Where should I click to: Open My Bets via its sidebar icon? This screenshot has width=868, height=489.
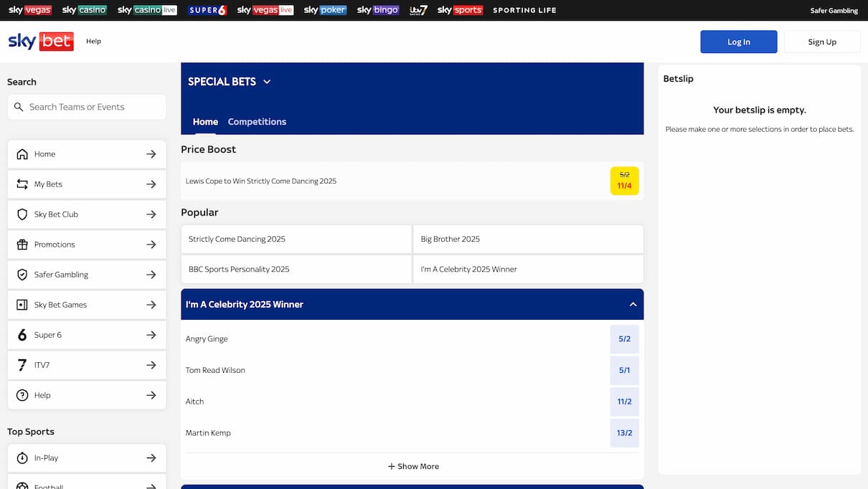click(22, 184)
